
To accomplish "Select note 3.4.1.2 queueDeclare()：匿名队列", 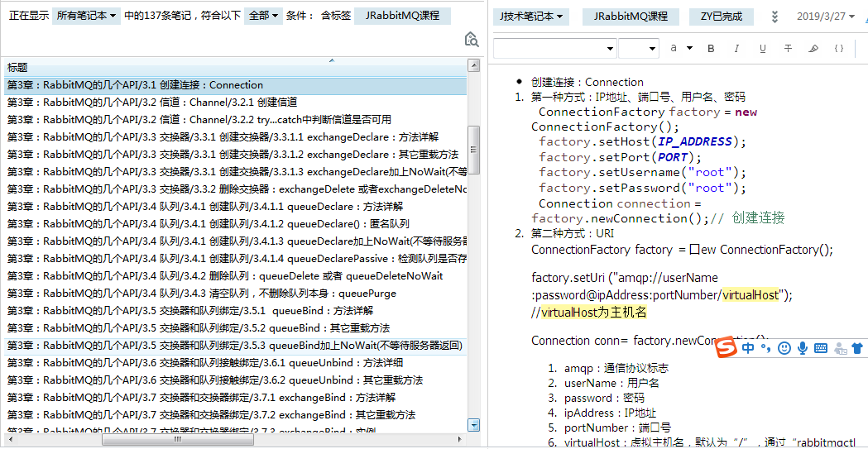I will click(236, 224).
